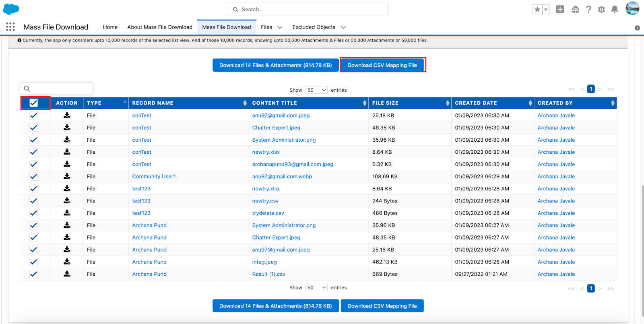Open the App Launcher dots grid
The width and height of the screenshot is (644, 324).
(10, 27)
